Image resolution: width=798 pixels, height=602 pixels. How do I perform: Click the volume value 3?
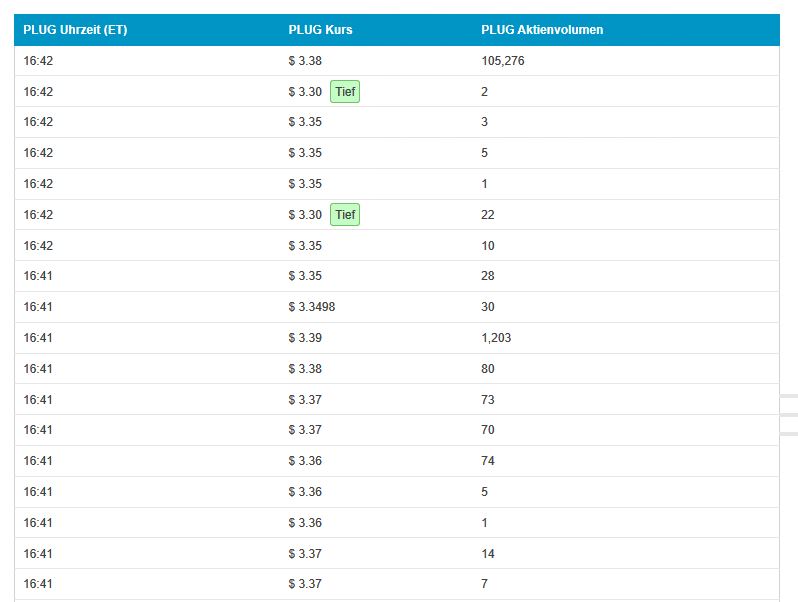(484, 122)
